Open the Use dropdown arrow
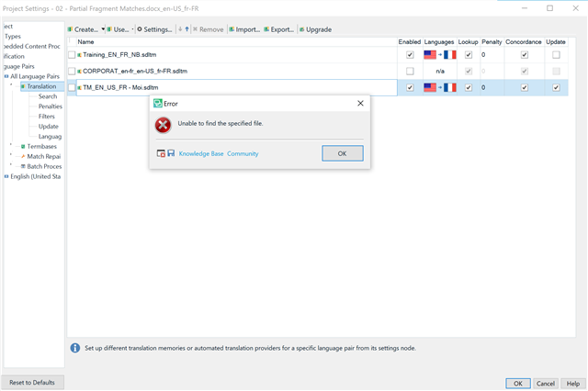Image resolution: width=588 pixels, height=391 pixels. coord(132,29)
